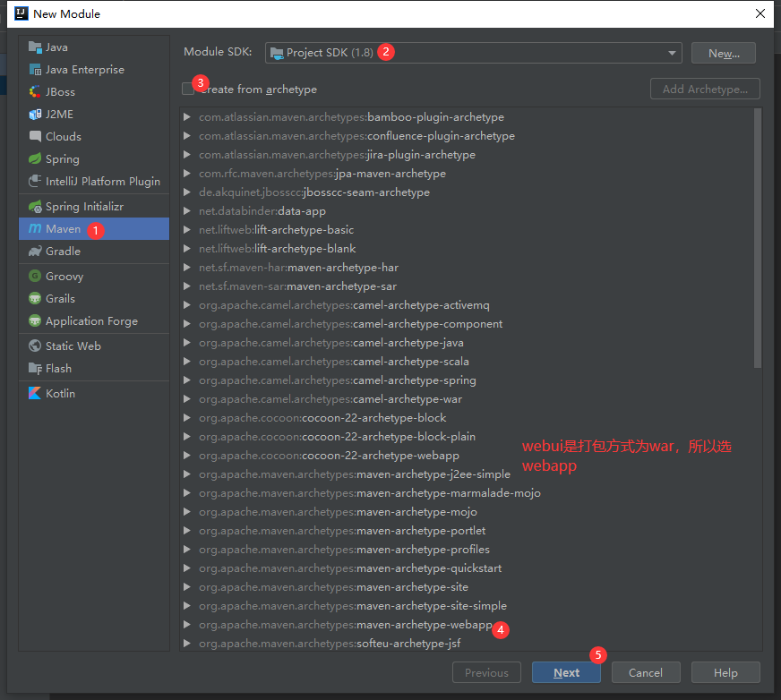Click the IntelliJ logo in title bar

click(x=21, y=13)
